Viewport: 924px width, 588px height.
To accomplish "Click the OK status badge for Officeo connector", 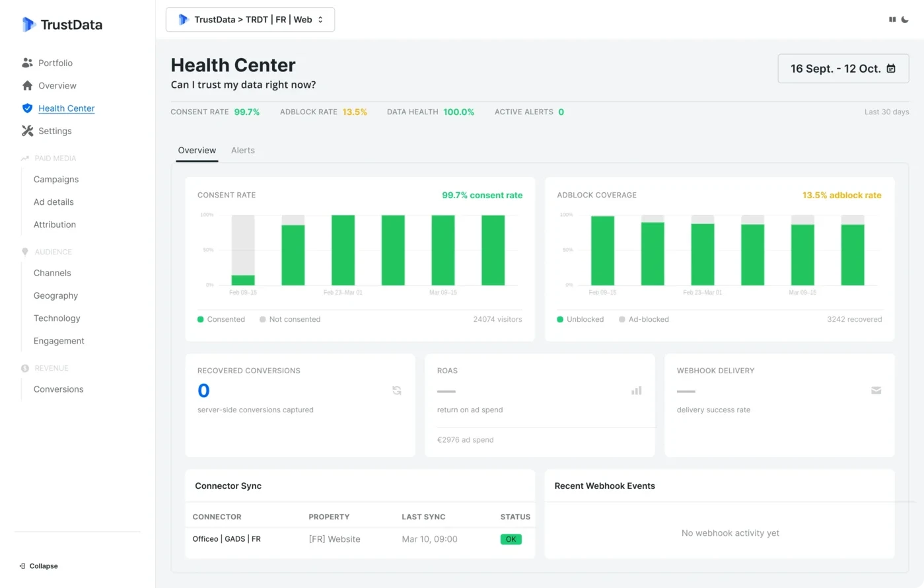I will point(510,539).
